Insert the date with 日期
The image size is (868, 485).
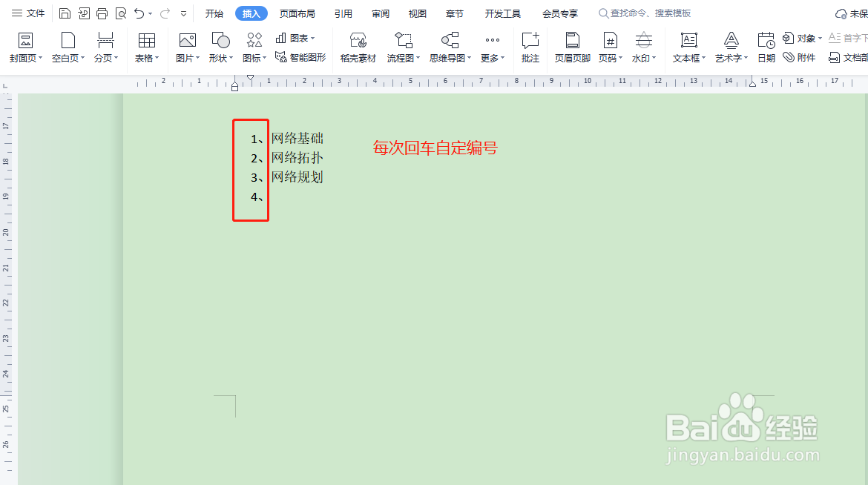point(766,47)
